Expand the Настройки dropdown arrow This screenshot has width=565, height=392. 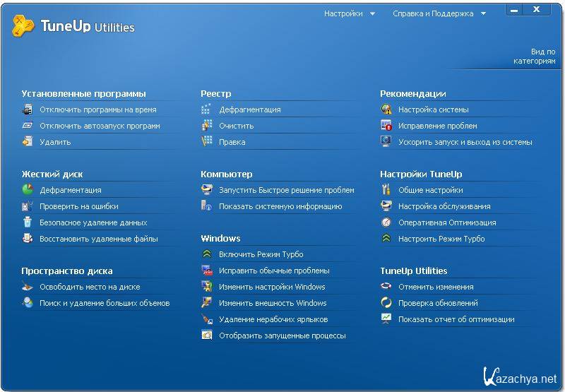pyautogui.click(x=372, y=13)
